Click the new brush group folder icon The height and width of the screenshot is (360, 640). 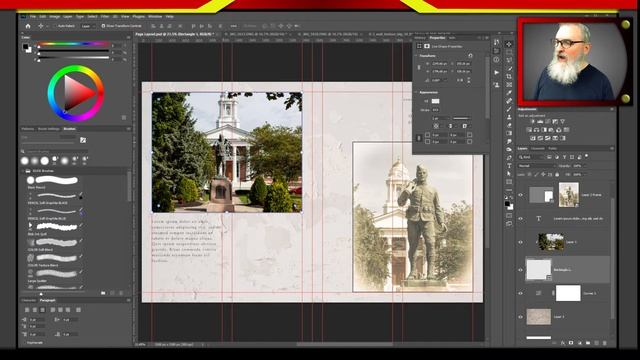pyautogui.click(x=103, y=293)
